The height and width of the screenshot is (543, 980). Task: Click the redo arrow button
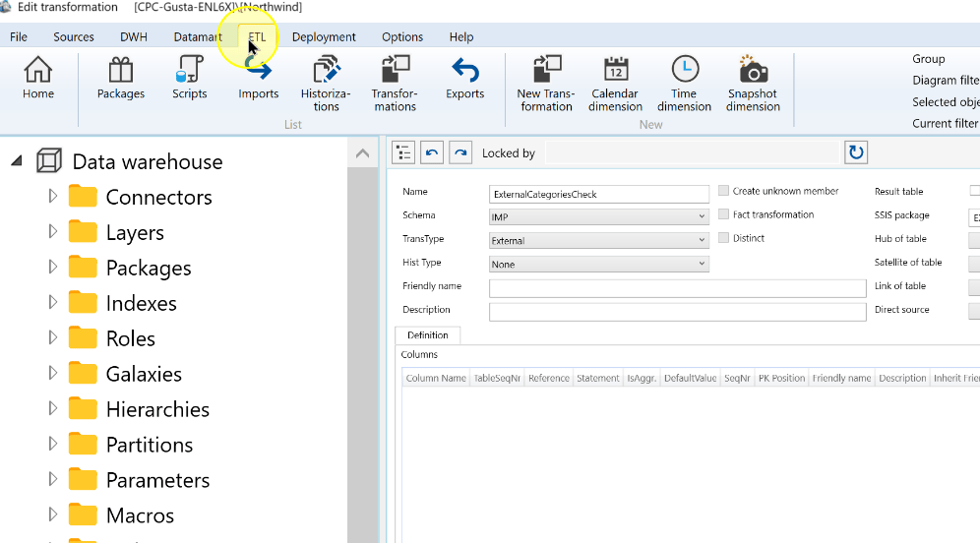point(460,152)
